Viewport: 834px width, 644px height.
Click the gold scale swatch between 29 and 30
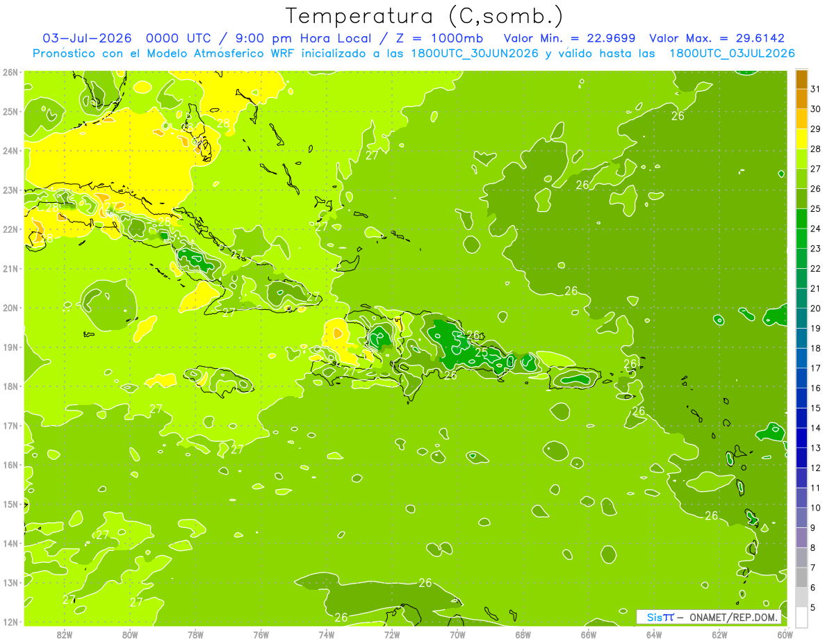pyautogui.click(x=801, y=119)
